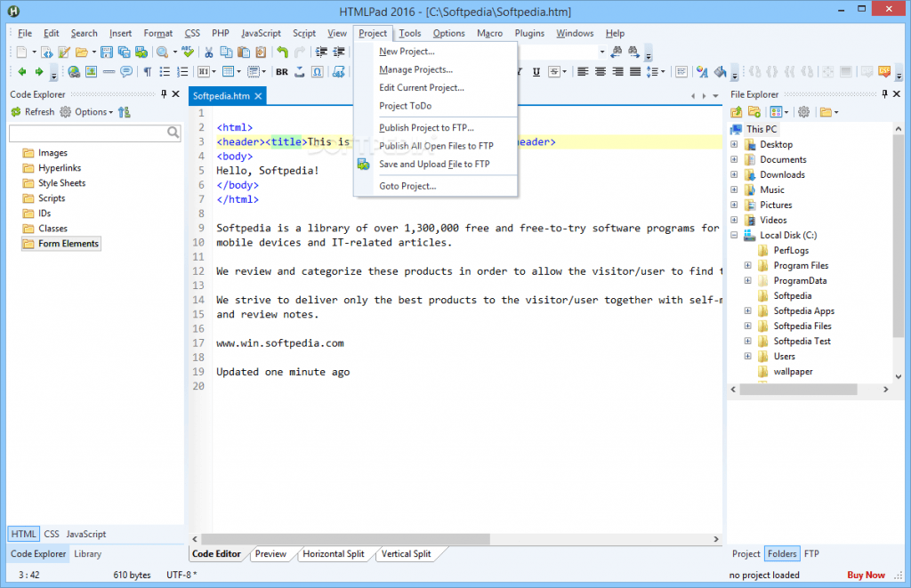The height and width of the screenshot is (588, 911).
Task: Click the Buy Now link
Action: [866, 575]
